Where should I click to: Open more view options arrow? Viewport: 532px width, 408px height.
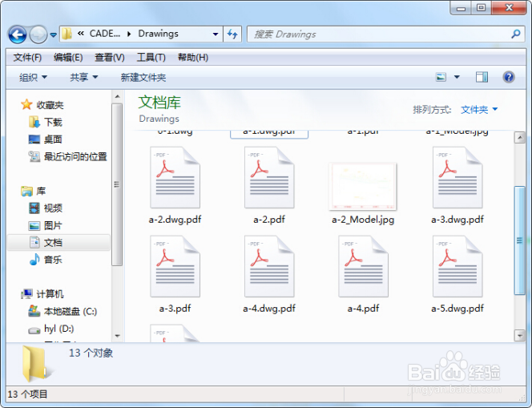point(457,77)
